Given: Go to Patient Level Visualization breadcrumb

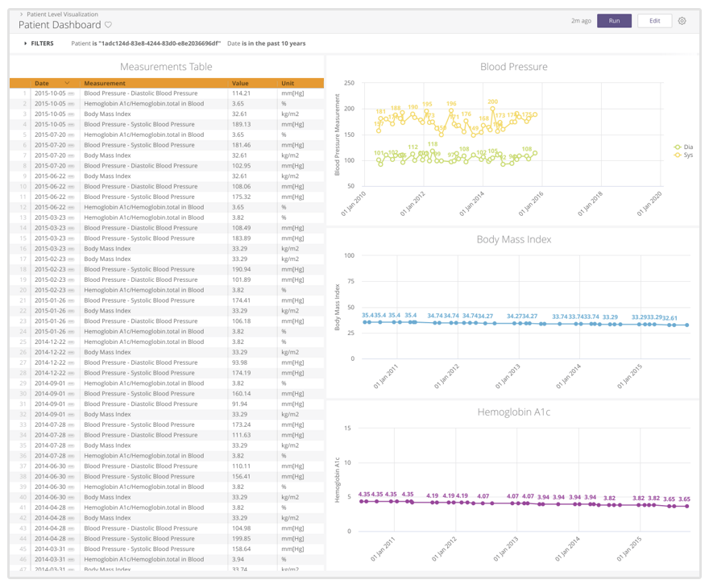Looking at the screenshot, I should [62, 14].
